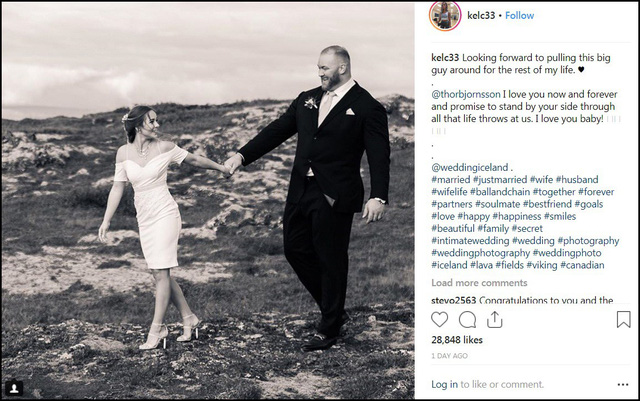Like the post with the heart icon
The image size is (640, 401).
440,319
